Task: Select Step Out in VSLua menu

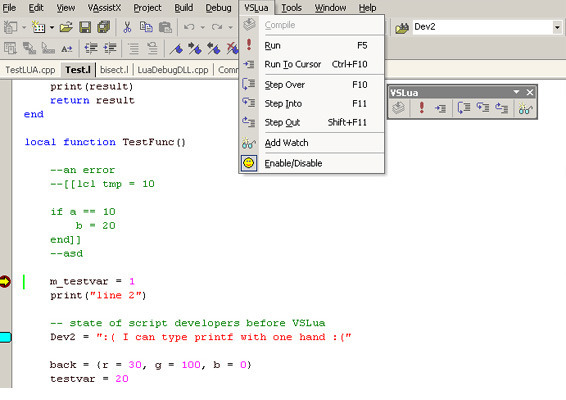Action: (x=312, y=122)
